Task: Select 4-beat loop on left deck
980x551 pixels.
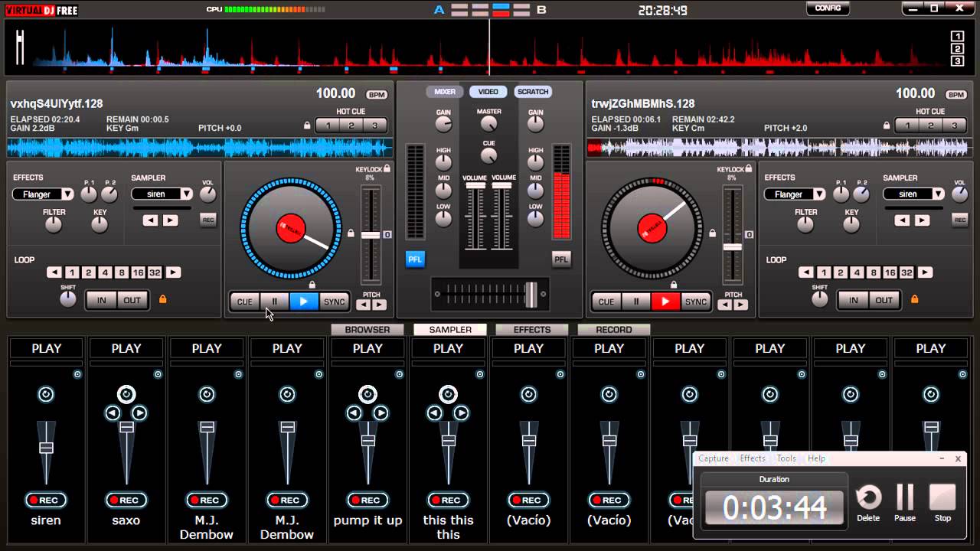Action: (105, 272)
